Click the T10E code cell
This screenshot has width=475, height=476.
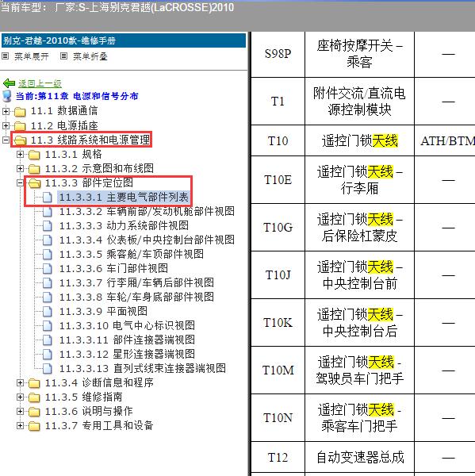click(278, 180)
